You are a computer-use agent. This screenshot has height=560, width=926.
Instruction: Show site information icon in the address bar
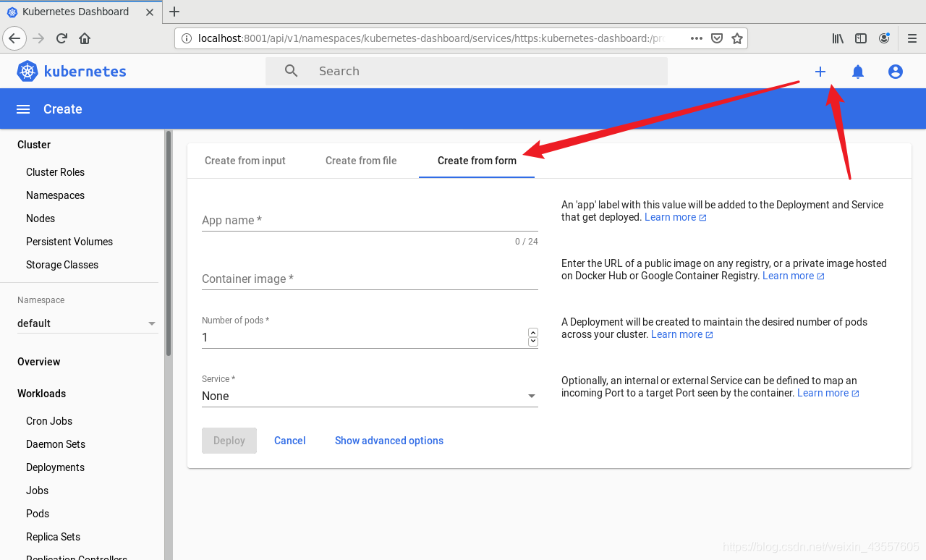(x=186, y=38)
